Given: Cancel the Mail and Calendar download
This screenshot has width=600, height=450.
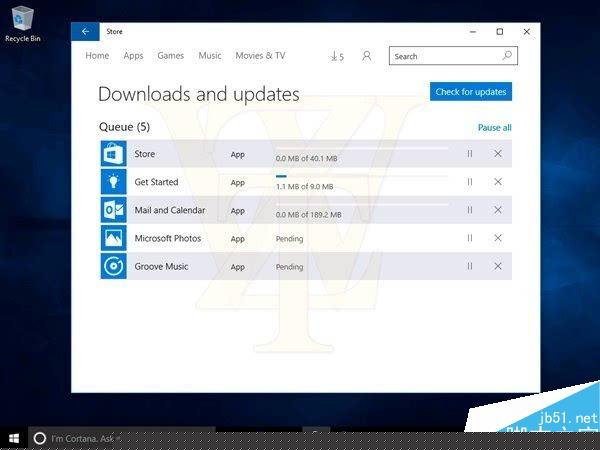Looking at the screenshot, I should 498,210.
